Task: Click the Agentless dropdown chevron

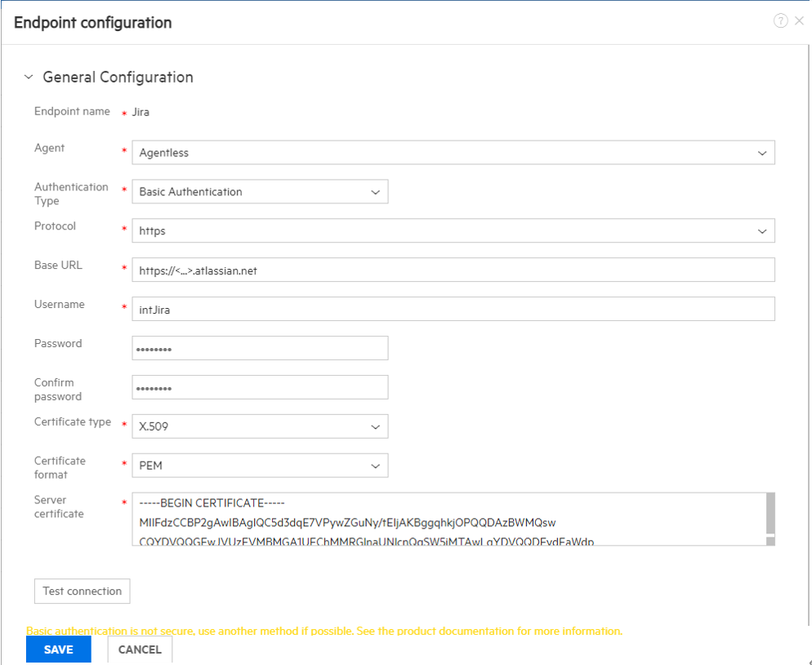Action: coord(762,152)
